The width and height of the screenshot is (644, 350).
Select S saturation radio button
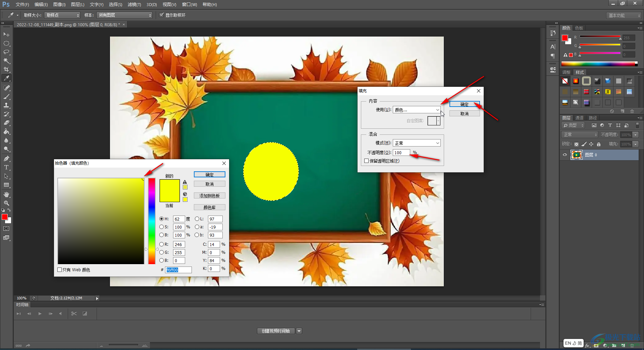[x=161, y=227]
